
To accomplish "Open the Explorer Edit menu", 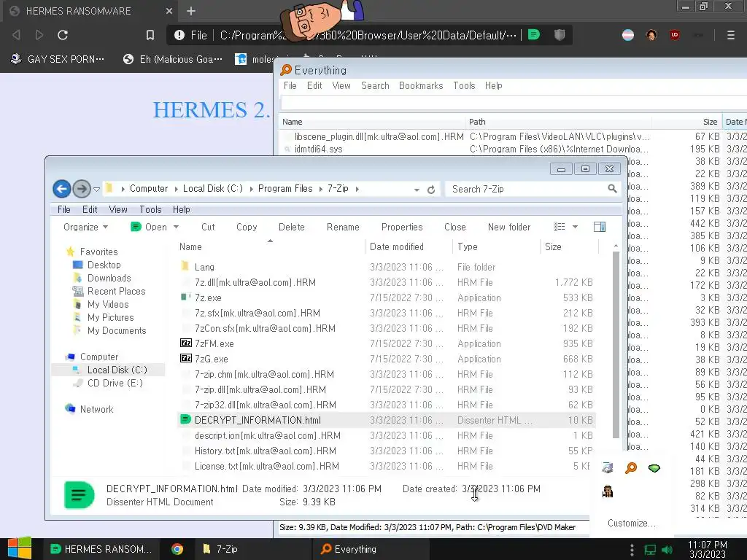I will (90, 209).
